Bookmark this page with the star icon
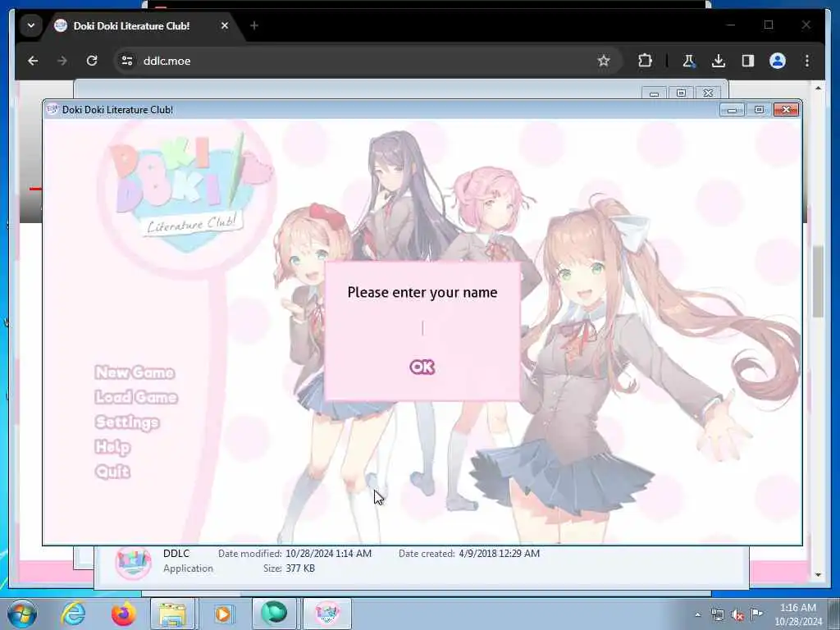The width and height of the screenshot is (840, 630). (x=604, y=61)
